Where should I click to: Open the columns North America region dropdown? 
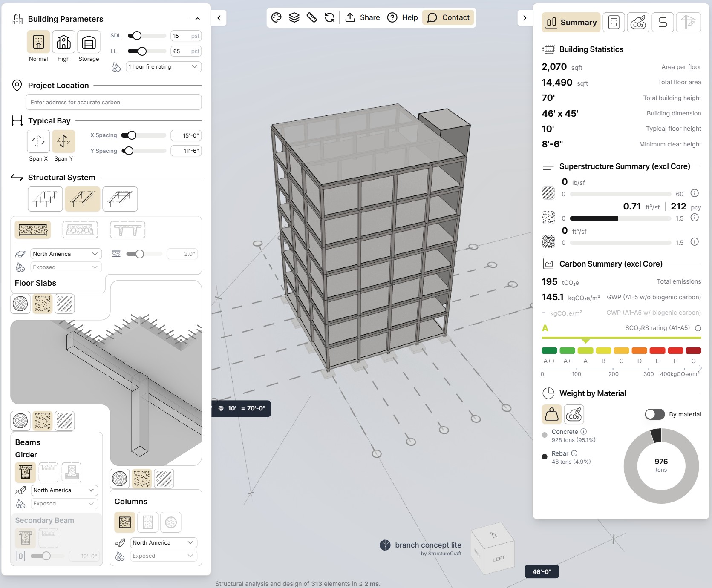163,543
